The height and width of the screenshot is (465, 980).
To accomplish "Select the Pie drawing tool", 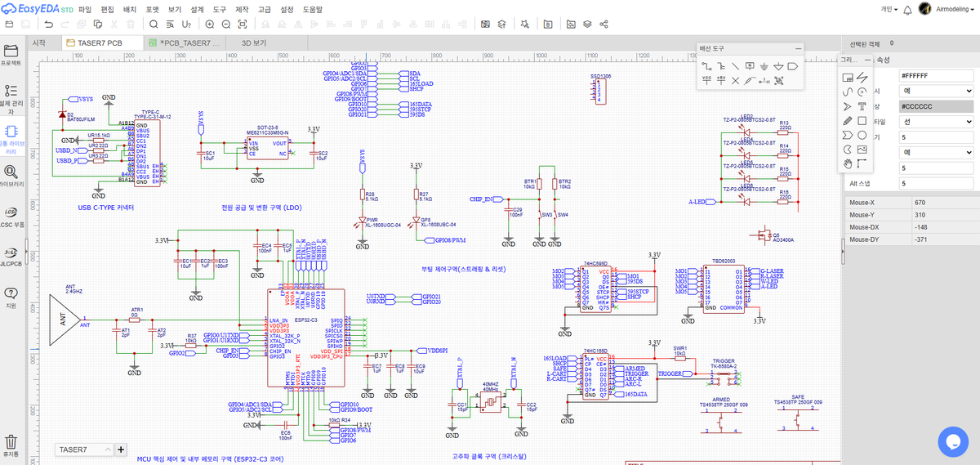I will pyautogui.click(x=847, y=150).
